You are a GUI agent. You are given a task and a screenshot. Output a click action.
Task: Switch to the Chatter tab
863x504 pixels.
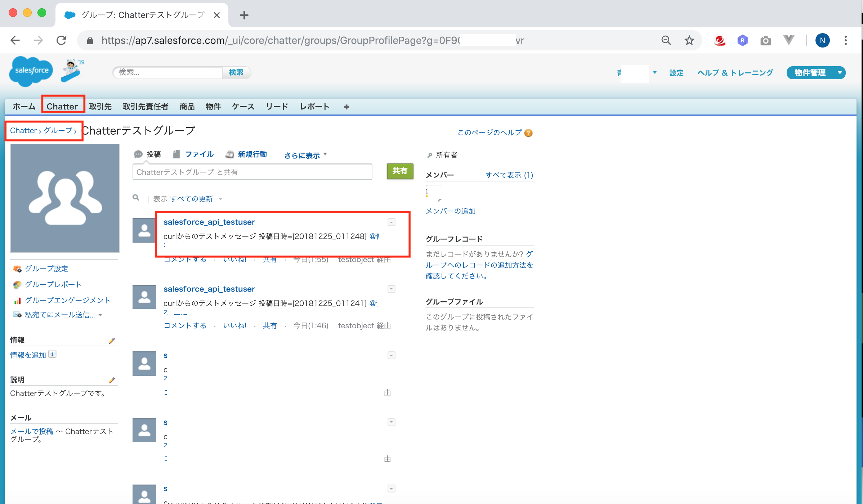[x=62, y=107]
